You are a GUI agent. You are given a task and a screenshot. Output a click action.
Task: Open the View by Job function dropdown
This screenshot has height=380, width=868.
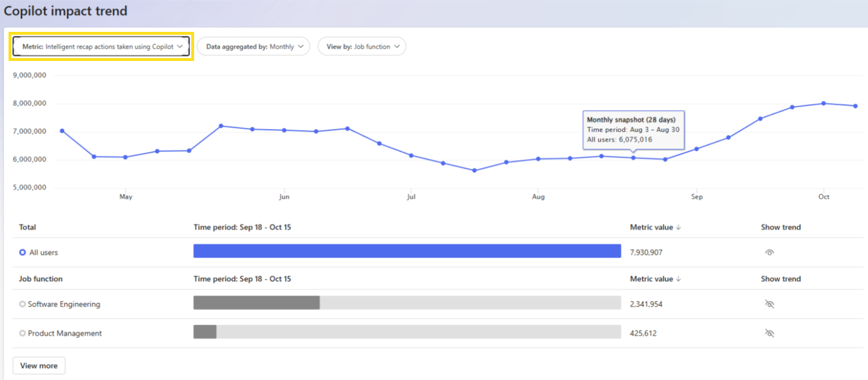(361, 46)
